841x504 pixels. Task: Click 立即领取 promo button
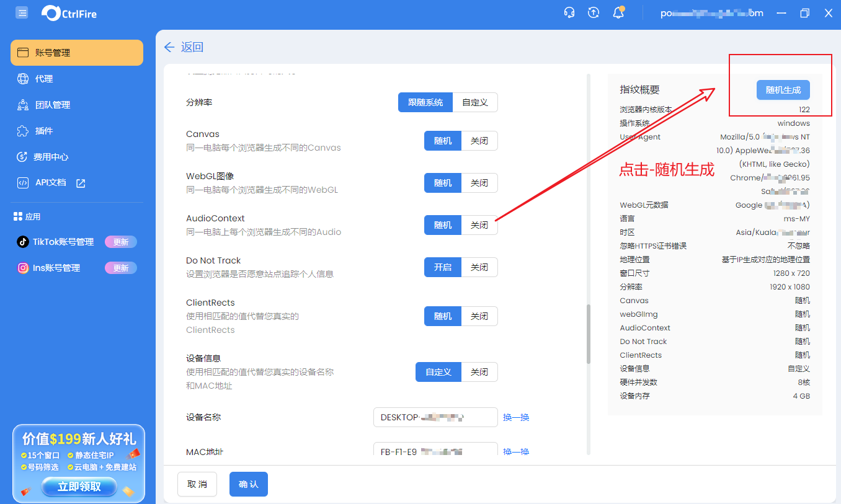pyautogui.click(x=79, y=487)
